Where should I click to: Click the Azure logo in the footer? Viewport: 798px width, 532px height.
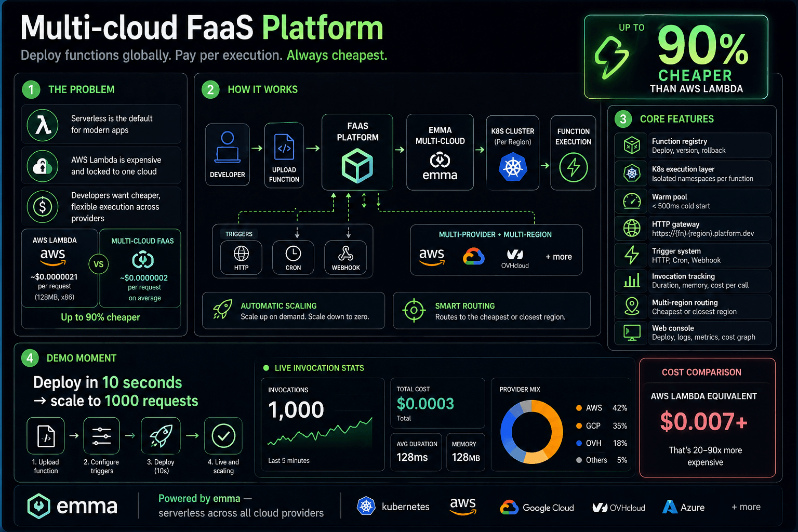(684, 507)
